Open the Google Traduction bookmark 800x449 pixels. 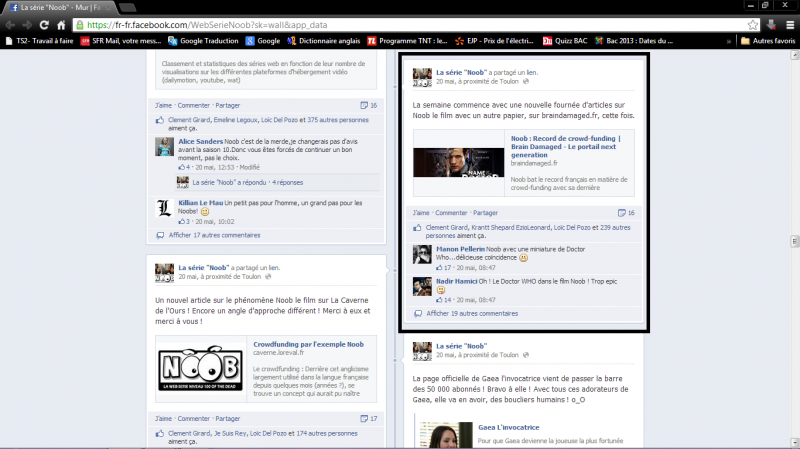pos(203,41)
